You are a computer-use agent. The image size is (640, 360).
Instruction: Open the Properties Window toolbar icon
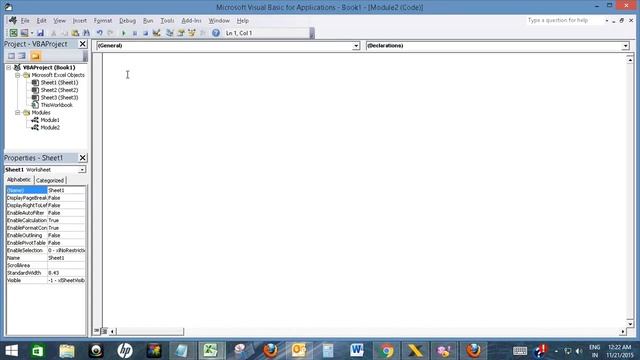tap(181, 33)
